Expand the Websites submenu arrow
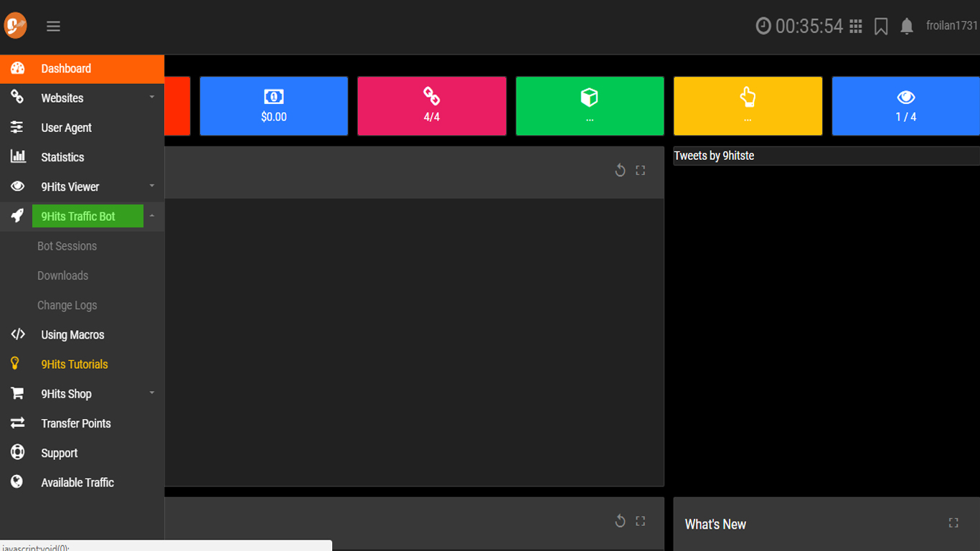 coord(151,98)
